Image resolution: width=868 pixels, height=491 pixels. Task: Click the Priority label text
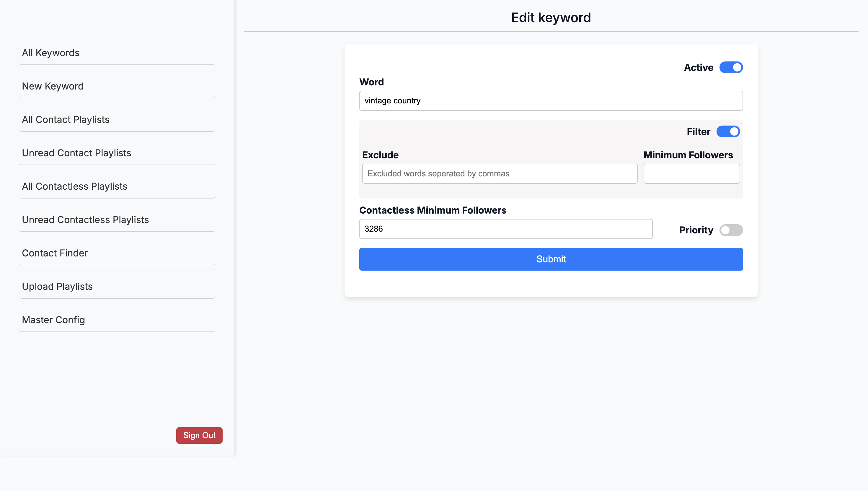tap(696, 230)
